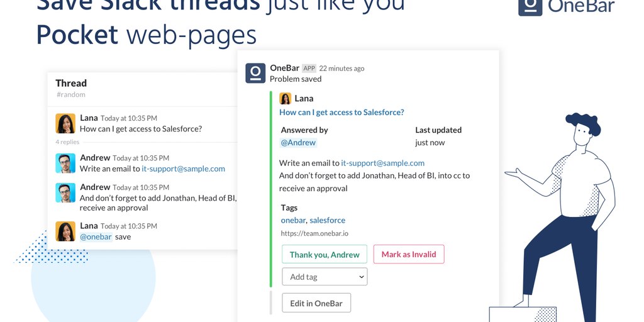Open the 'salesforce' tag link
The height and width of the screenshot is (322, 644).
coord(327,220)
